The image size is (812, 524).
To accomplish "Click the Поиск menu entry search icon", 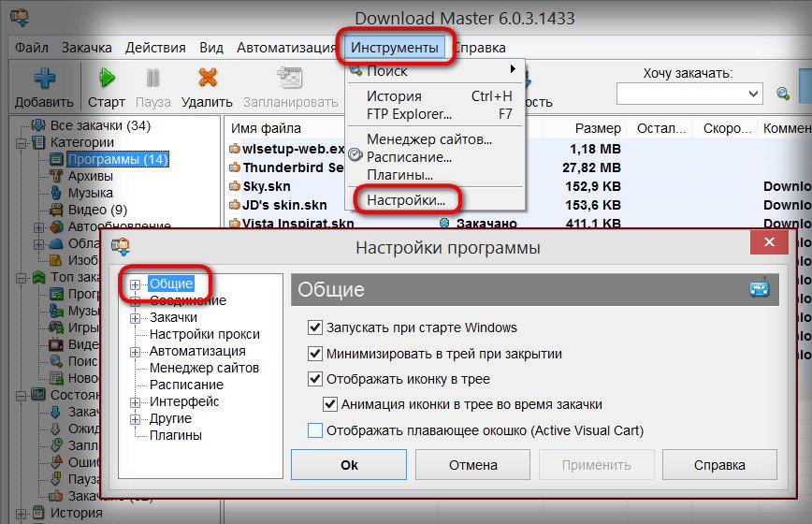I will pyautogui.click(x=355, y=70).
